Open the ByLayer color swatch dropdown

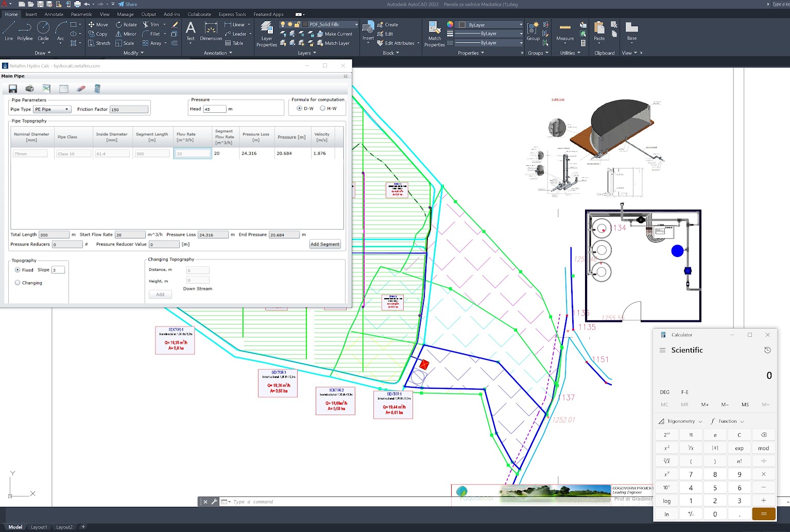tap(521, 25)
